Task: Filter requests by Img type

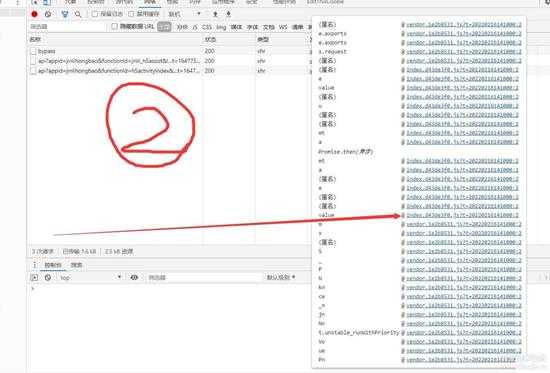Action: coord(221,27)
